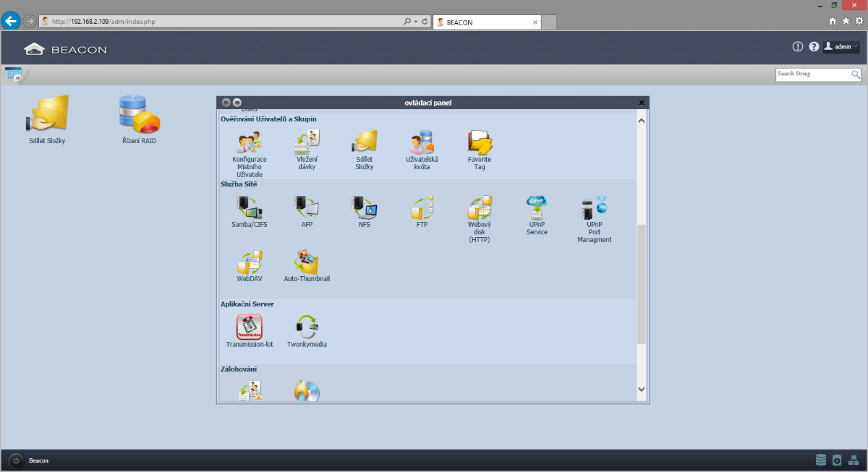Click the browser address bar search dropdown arrow

(x=416, y=22)
